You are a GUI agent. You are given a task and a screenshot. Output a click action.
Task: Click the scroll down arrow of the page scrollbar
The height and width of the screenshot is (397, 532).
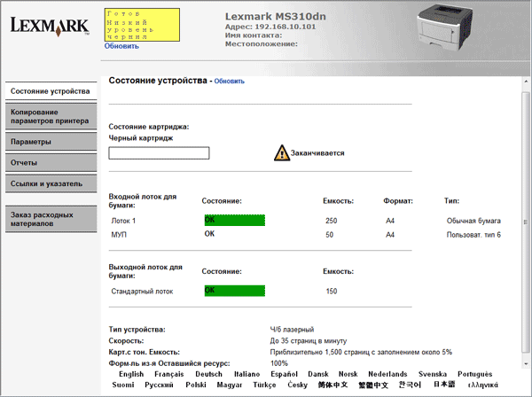(x=526, y=364)
